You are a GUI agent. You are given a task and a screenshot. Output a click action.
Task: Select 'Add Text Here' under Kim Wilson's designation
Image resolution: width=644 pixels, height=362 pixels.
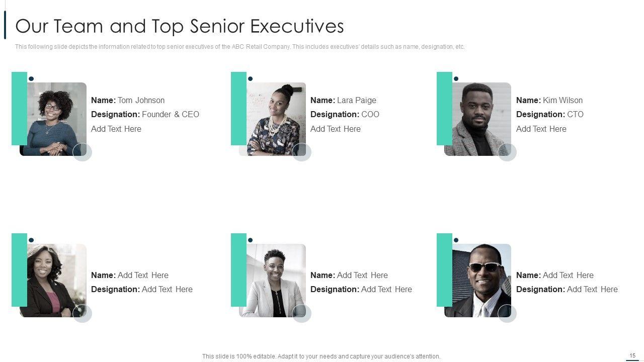coord(541,129)
